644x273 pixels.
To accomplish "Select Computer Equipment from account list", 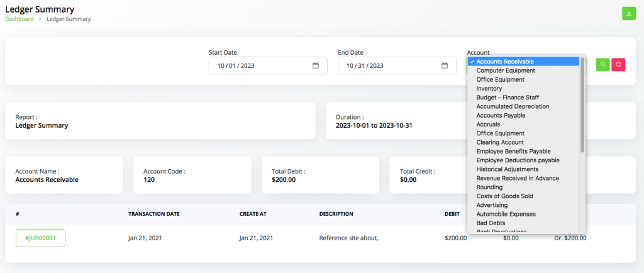I will pyautogui.click(x=505, y=70).
